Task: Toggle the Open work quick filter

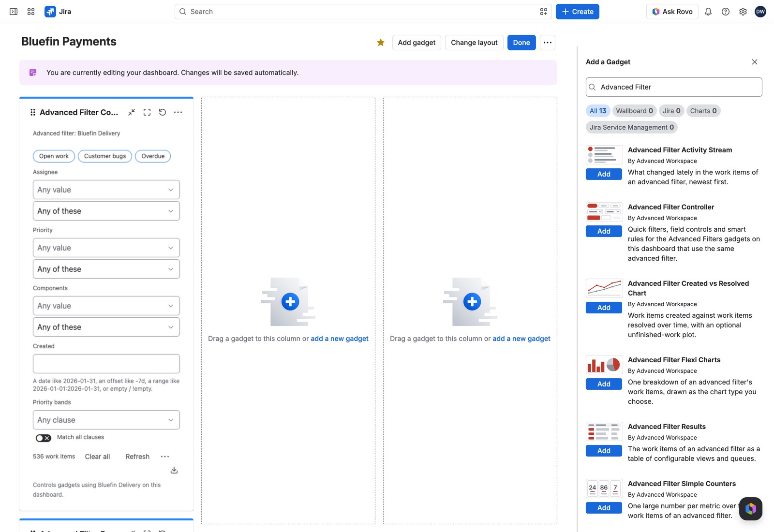Action: 54,156
